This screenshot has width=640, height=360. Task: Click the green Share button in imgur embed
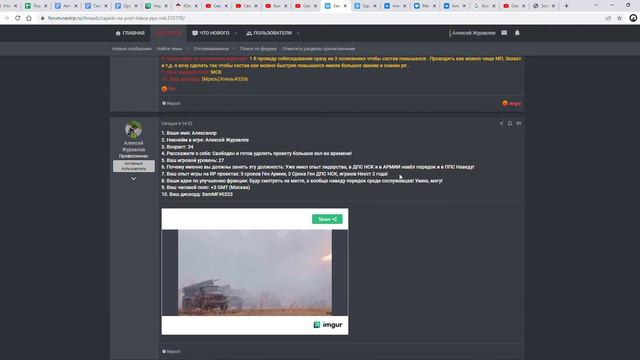click(x=327, y=219)
